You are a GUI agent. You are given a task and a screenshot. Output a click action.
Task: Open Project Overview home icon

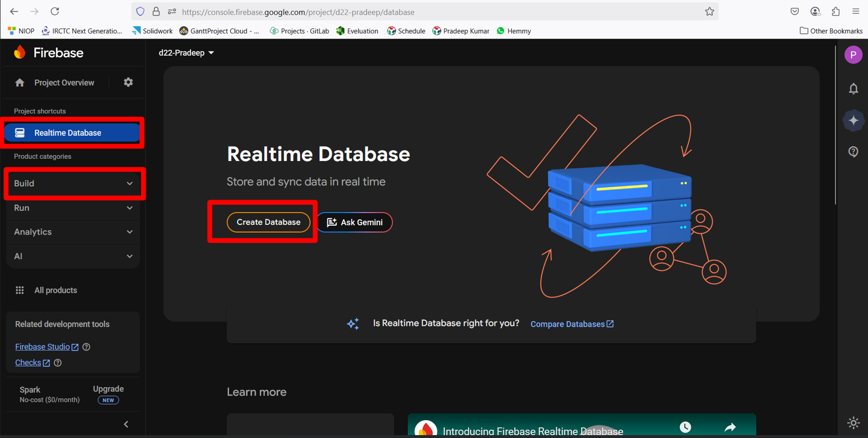[x=20, y=83]
